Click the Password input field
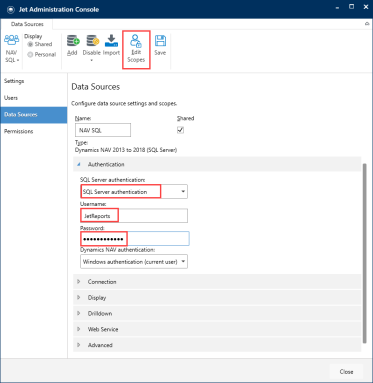This screenshot has height=383, width=373. [135, 239]
